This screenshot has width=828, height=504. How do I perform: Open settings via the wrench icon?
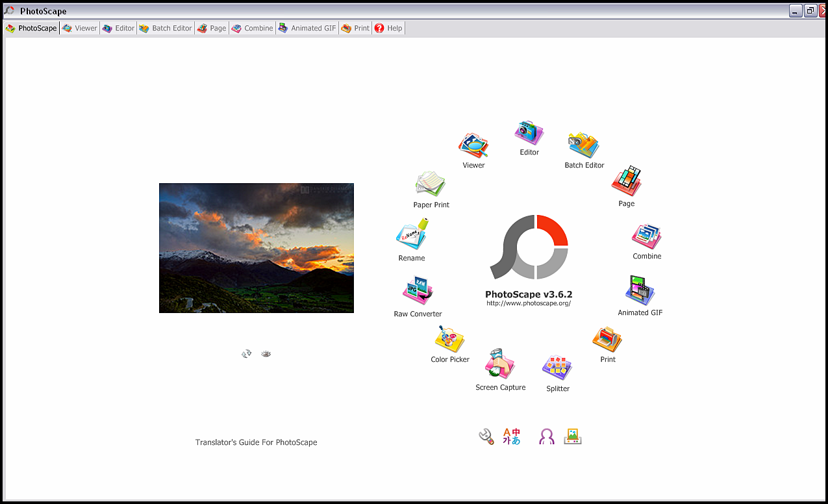tap(486, 436)
